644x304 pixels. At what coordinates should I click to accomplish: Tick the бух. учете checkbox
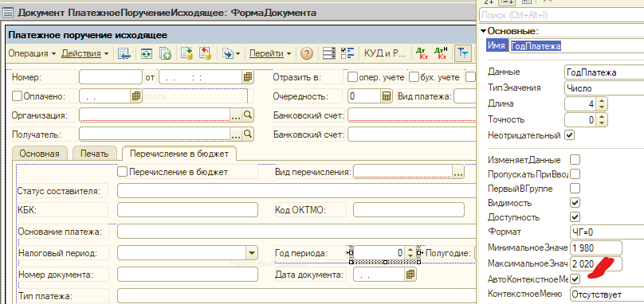point(414,76)
